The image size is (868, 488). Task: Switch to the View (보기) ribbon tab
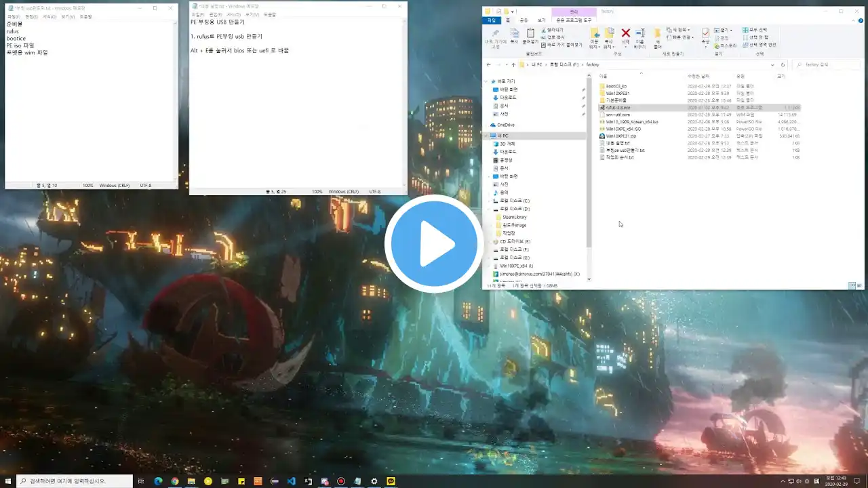[x=542, y=20]
